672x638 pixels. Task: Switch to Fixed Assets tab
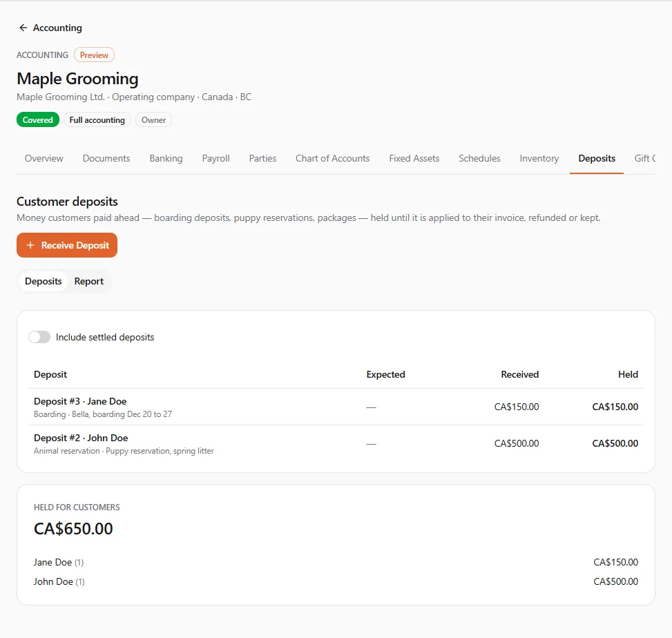tap(414, 159)
